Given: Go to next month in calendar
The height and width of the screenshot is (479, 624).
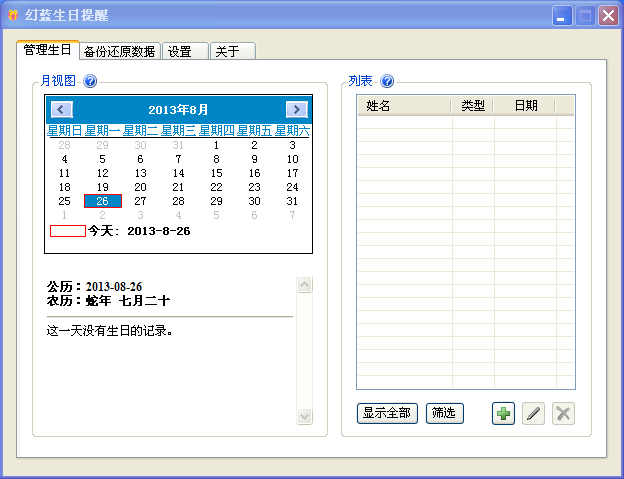Looking at the screenshot, I should [x=296, y=109].
